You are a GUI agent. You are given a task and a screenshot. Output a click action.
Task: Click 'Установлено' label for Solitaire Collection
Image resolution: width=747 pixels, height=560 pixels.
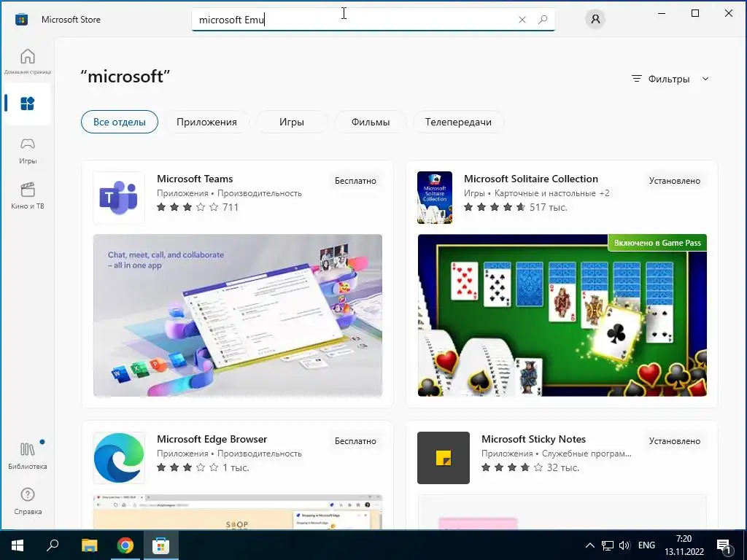click(675, 181)
